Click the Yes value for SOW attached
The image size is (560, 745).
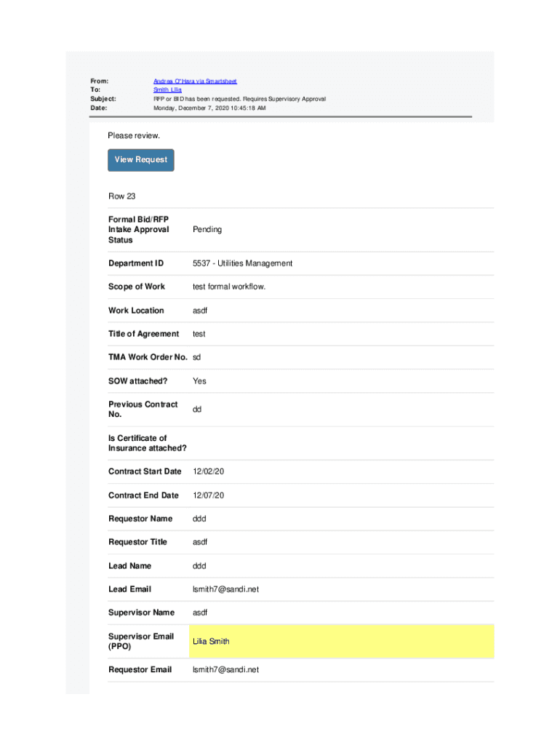[x=199, y=381]
